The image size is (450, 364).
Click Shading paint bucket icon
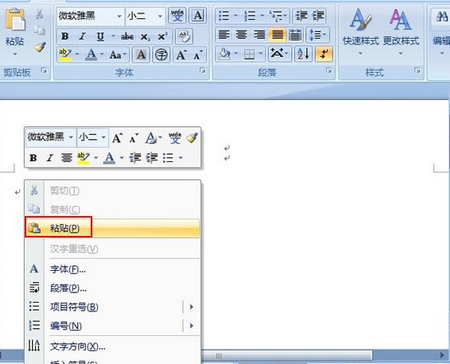224,54
